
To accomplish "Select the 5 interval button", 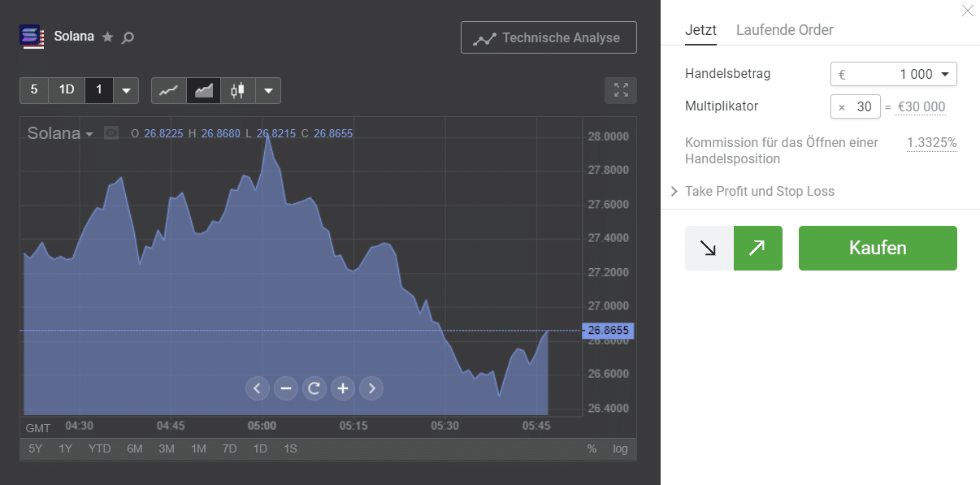I will click(34, 90).
